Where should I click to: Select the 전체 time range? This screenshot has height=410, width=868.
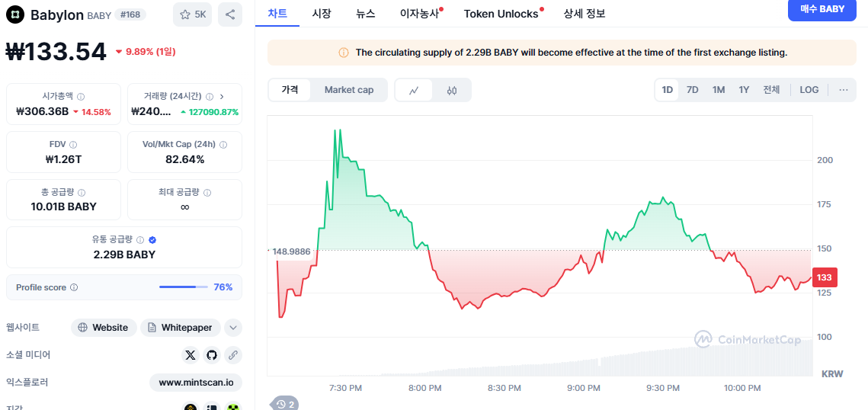click(x=771, y=90)
